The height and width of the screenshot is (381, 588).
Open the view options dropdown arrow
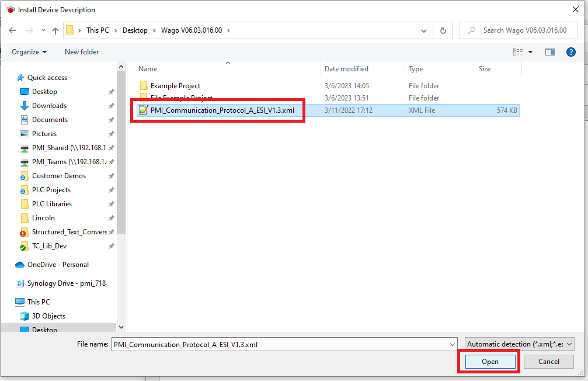click(530, 52)
